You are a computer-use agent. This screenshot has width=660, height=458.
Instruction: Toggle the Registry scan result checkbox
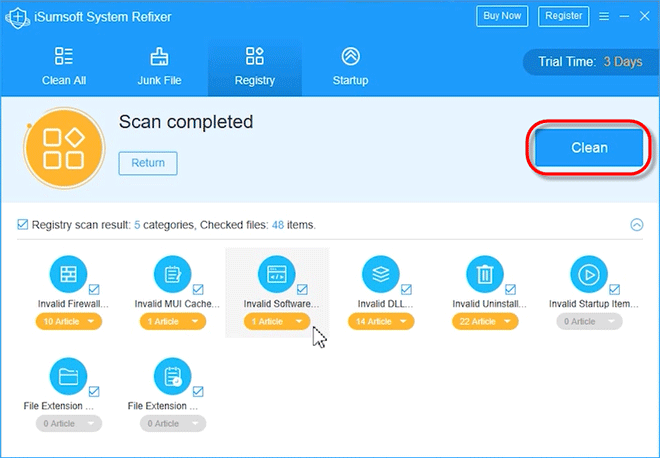tap(23, 224)
